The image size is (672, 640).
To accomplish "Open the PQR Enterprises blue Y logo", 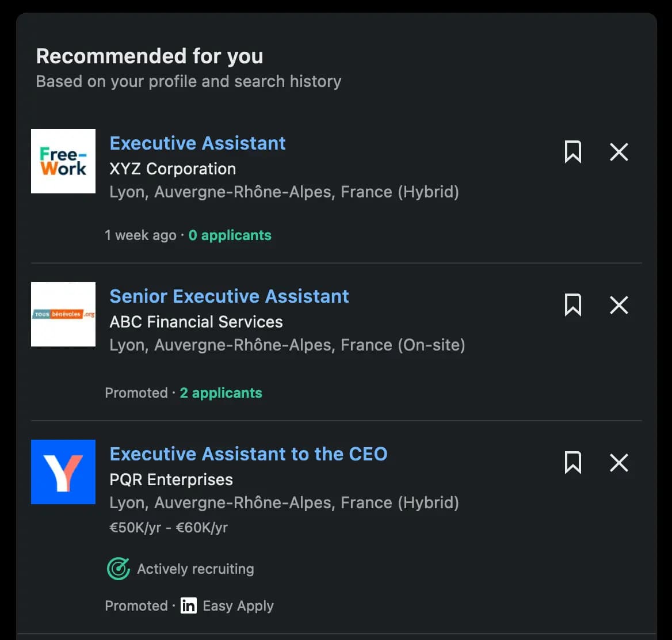I will point(63,471).
